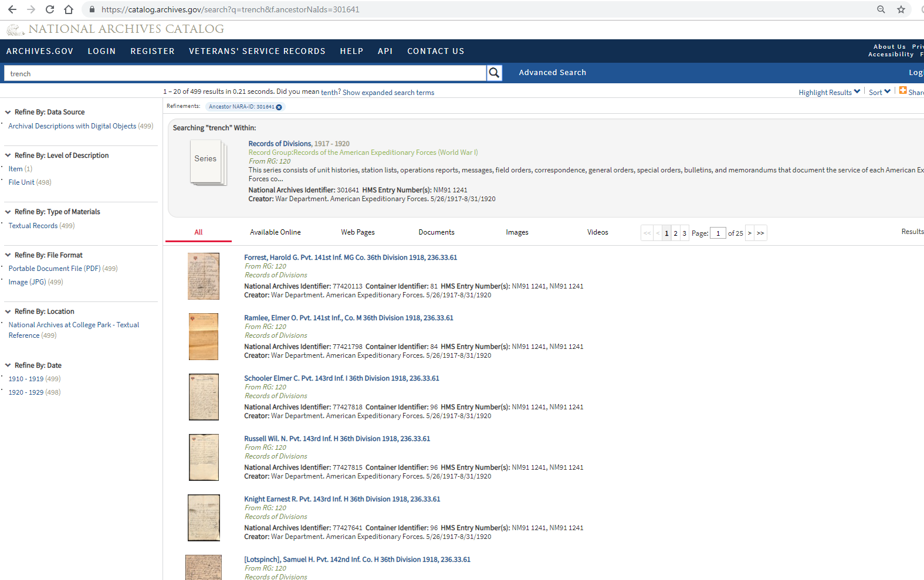The width and height of the screenshot is (924, 580).
Task: Collapse Refine By: Type of Materials section
Action: click(8, 212)
